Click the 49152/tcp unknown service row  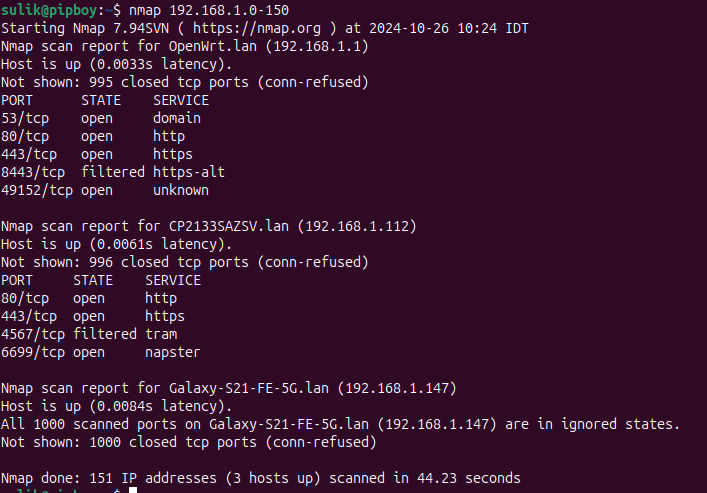105,190
